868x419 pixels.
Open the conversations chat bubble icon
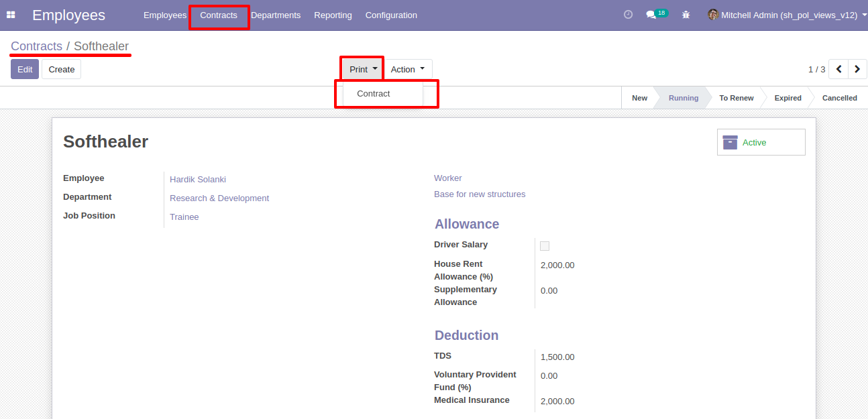[651, 15]
